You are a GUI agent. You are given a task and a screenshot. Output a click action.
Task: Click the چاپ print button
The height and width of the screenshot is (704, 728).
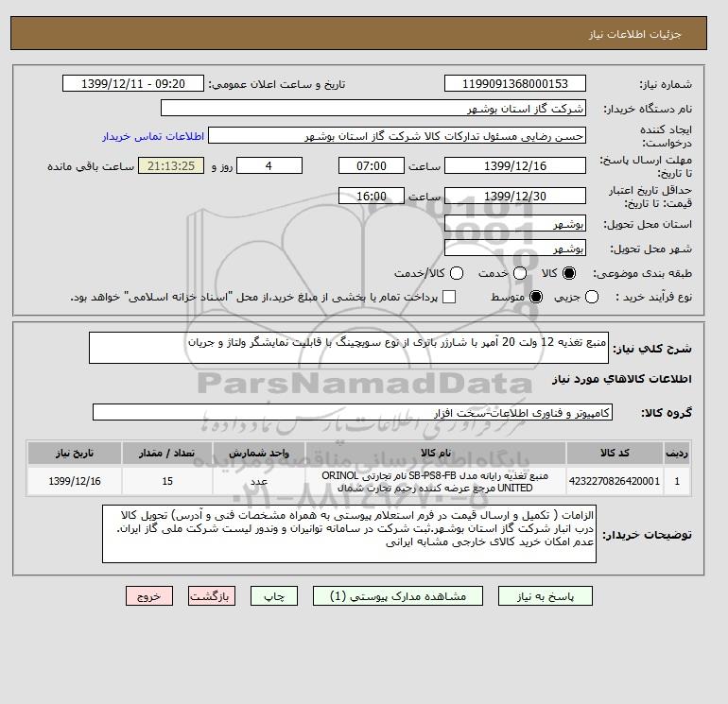point(274,596)
